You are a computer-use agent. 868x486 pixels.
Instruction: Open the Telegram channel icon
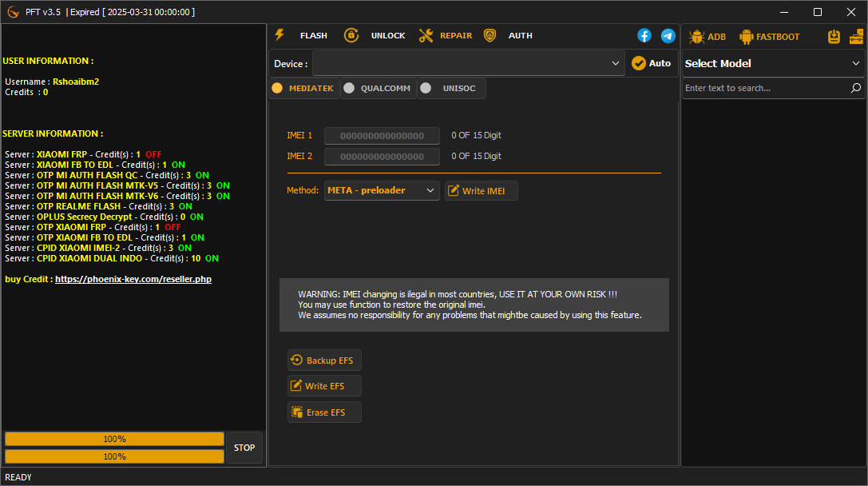[668, 35]
